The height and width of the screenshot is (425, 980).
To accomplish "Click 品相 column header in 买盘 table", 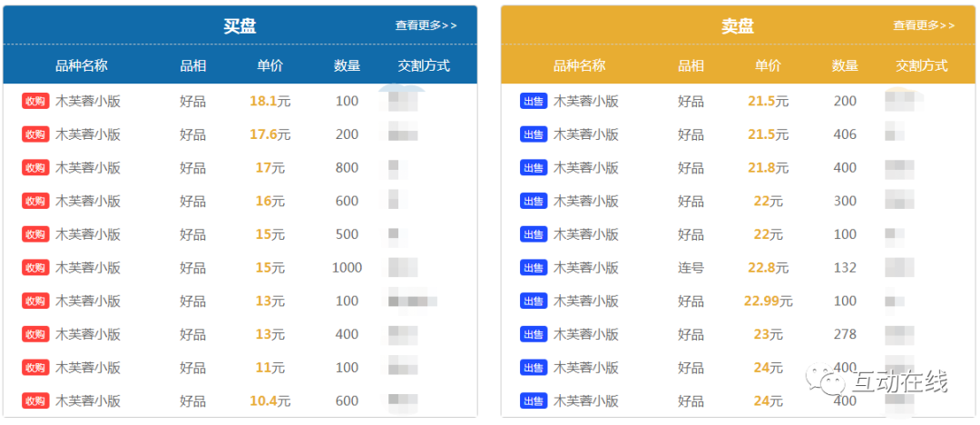I will pos(192,65).
